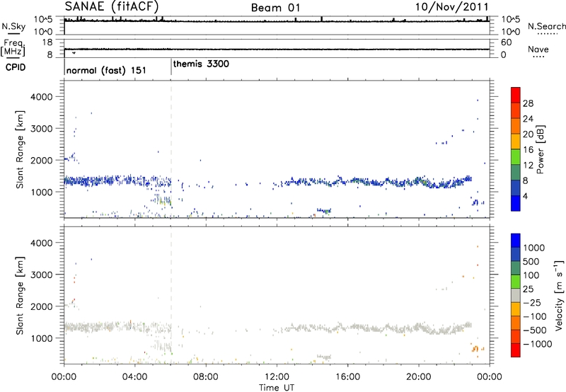The height and width of the screenshot is (392, 566).
Task: Click the "100" tick on Velocity colorbar
Action: click(531, 275)
